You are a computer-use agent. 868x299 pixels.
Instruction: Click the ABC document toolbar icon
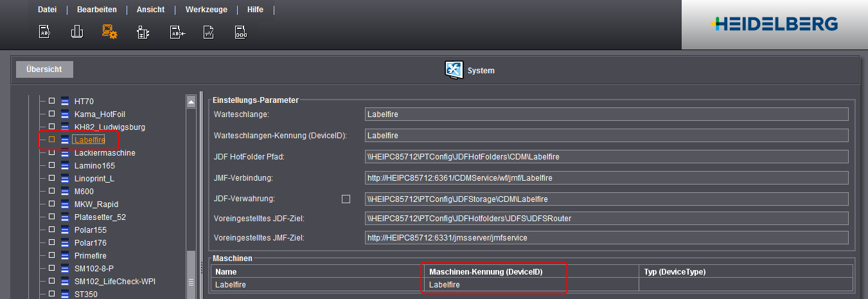point(45,32)
